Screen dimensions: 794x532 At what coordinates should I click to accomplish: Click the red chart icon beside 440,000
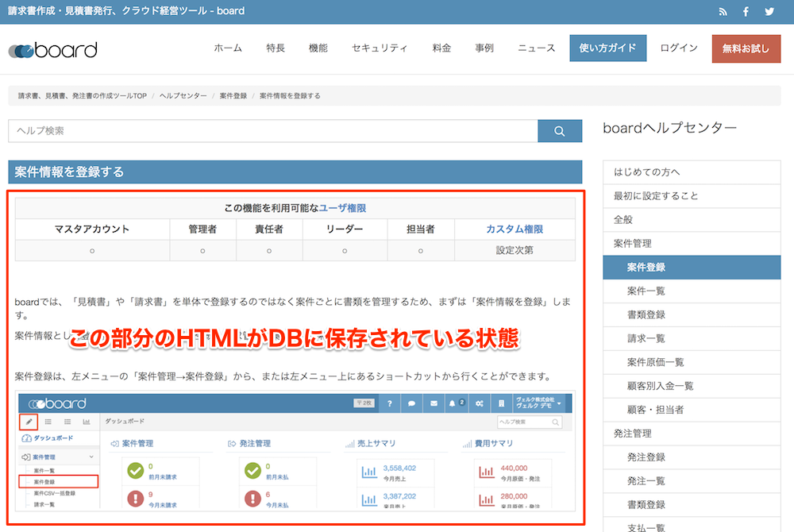coord(487,472)
